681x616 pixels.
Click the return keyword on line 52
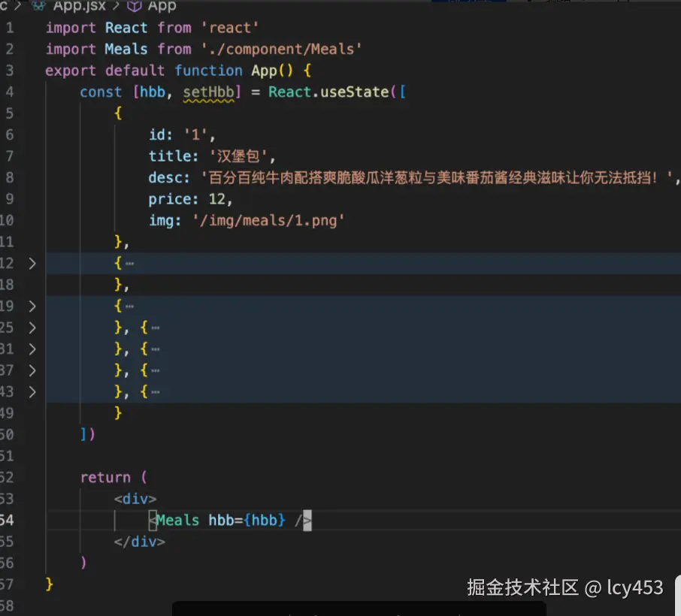[x=105, y=478]
